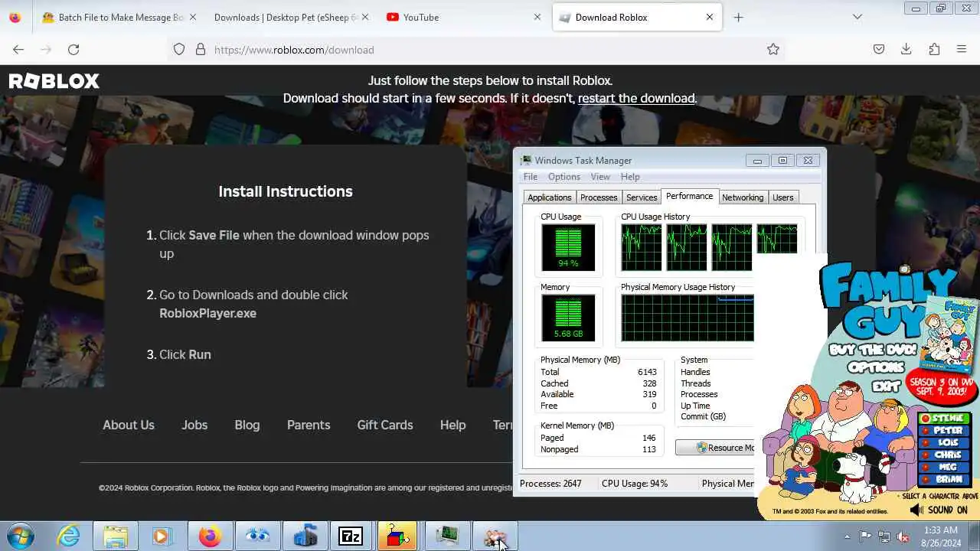Viewport: 980px width, 551px height.
Task: Close the Download Roblox tab
Action: pos(710,17)
